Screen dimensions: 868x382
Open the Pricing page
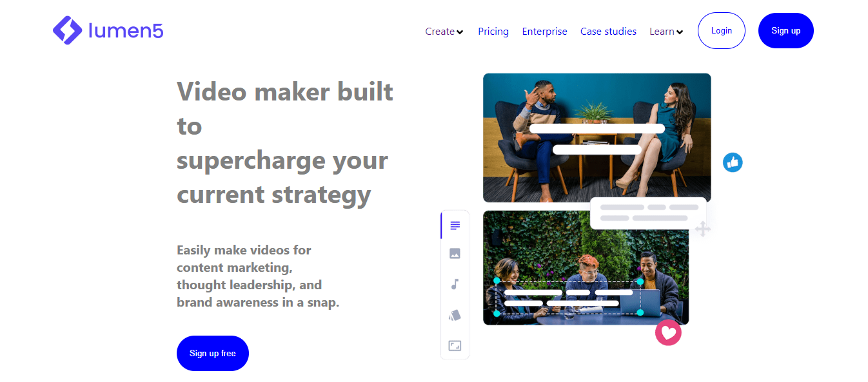tap(493, 32)
